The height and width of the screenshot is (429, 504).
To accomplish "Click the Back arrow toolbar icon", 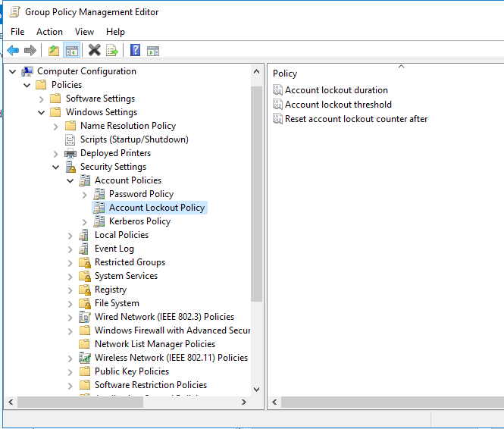I will pyautogui.click(x=13, y=51).
